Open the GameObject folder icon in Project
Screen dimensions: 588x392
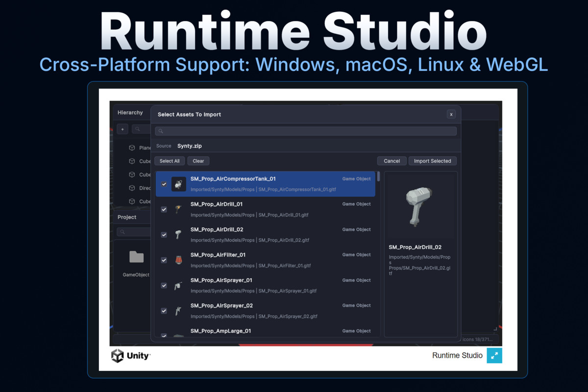point(136,257)
